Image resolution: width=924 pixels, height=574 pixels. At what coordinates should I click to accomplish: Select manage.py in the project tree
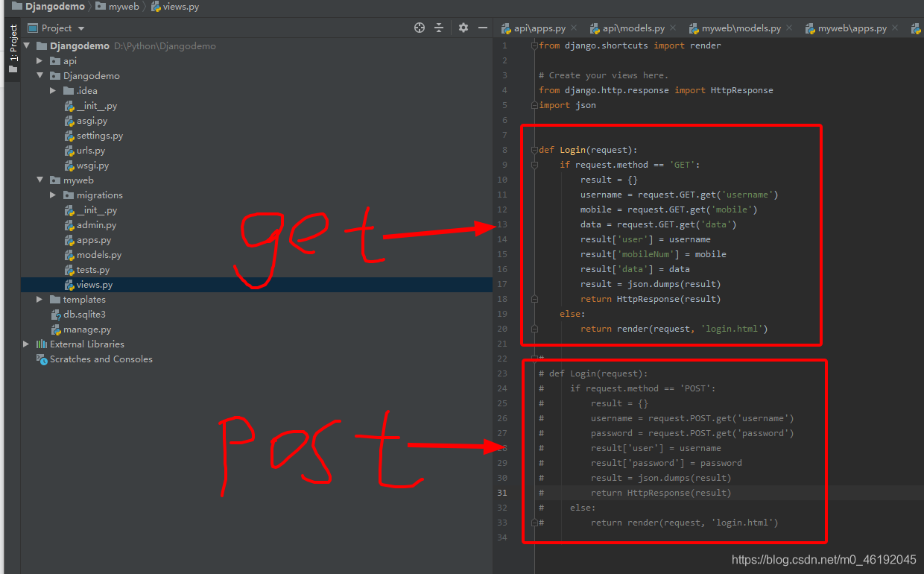87,329
